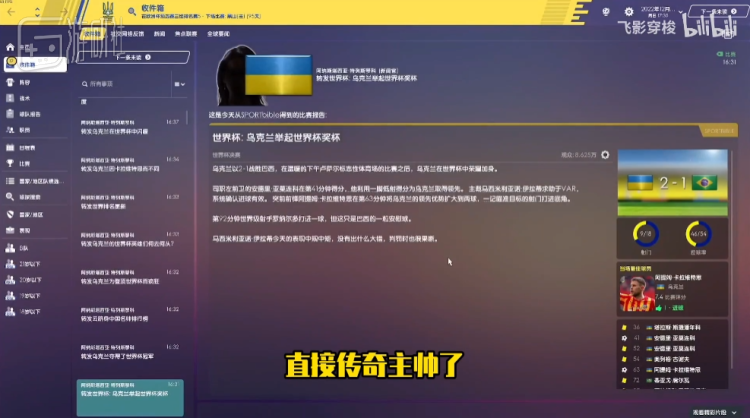The width and height of the screenshot is (750, 418).
Task: Open the Ukraine won World Cup champion message
Action: click(130, 352)
